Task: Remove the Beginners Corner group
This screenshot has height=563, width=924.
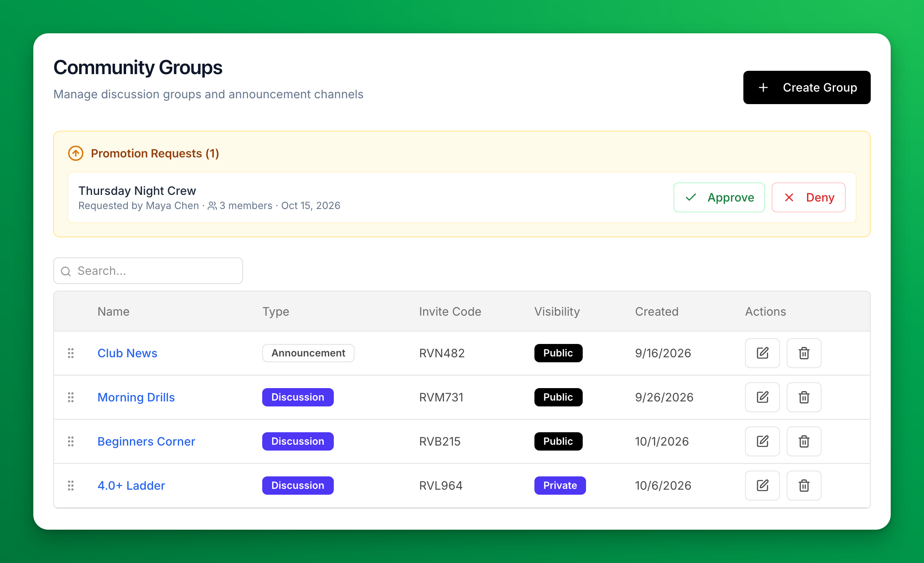Action: (804, 441)
